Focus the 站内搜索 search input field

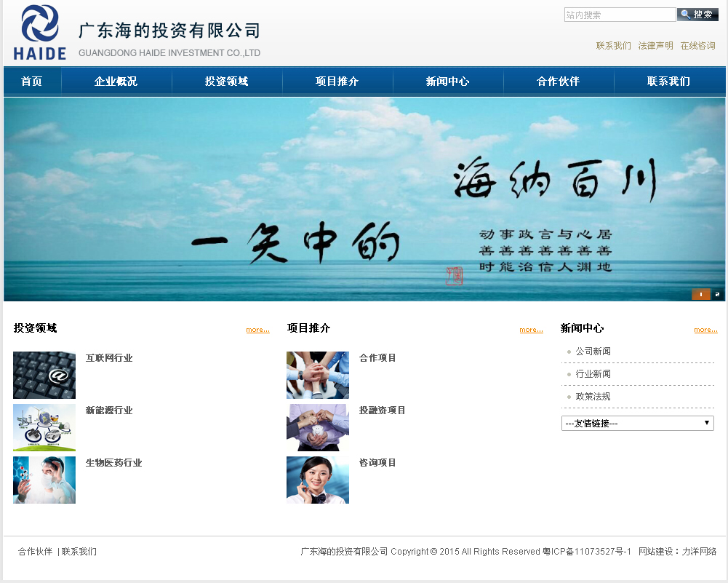620,15
